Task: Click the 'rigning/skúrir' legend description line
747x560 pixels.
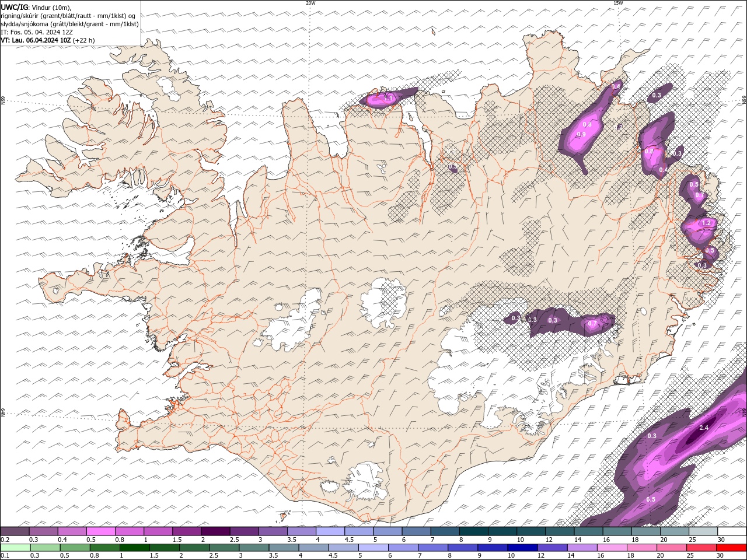Action: click(68, 16)
